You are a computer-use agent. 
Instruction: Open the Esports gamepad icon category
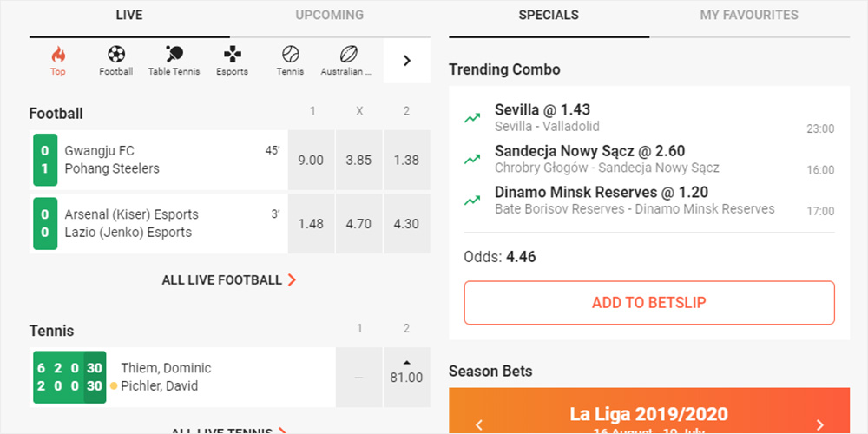[232, 54]
